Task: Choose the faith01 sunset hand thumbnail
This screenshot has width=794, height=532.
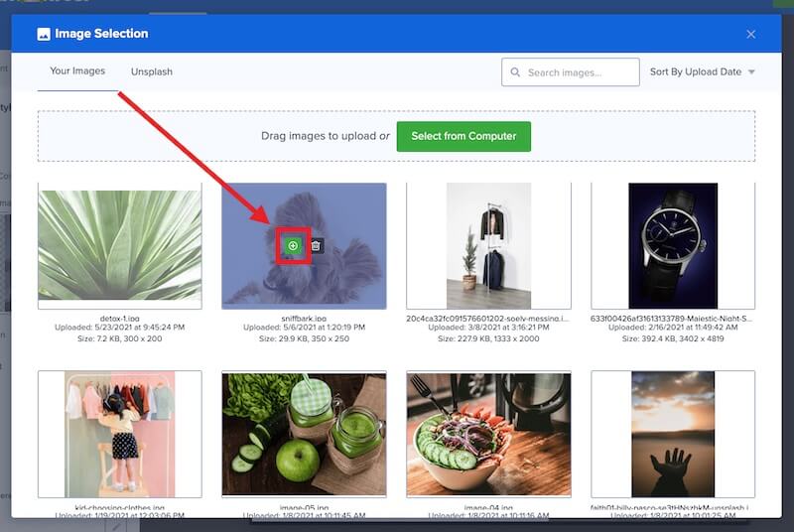Action: (x=673, y=435)
